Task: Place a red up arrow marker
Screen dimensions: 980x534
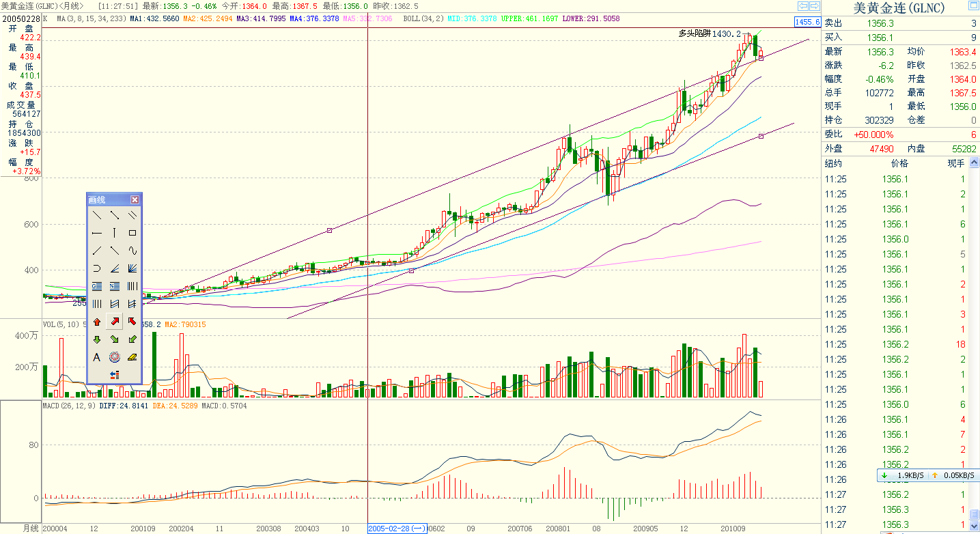Action: pyautogui.click(x=97, y=322)
